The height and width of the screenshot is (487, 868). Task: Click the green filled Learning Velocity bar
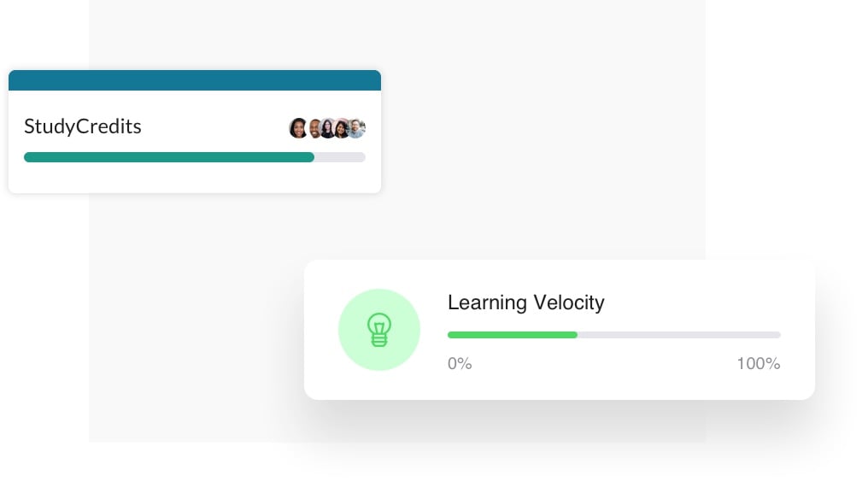pyautogui.click(x=512, y=335)
